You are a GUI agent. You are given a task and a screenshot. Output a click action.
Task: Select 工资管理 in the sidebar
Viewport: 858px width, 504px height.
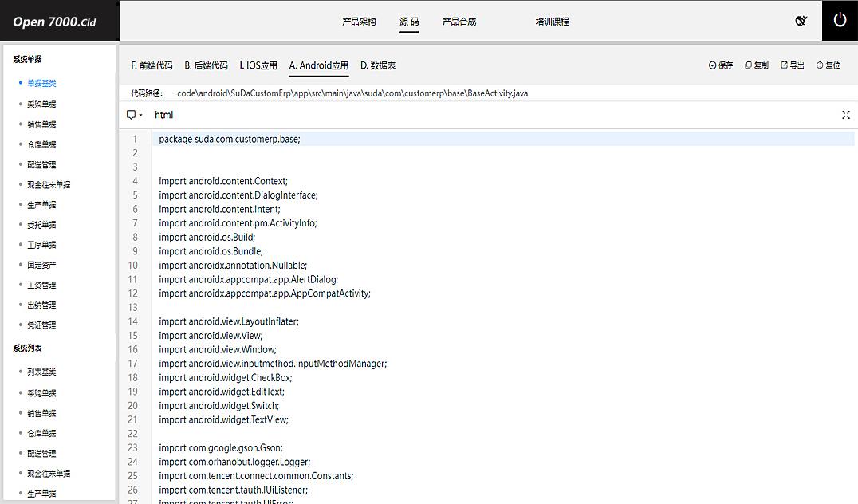point(41,285)
